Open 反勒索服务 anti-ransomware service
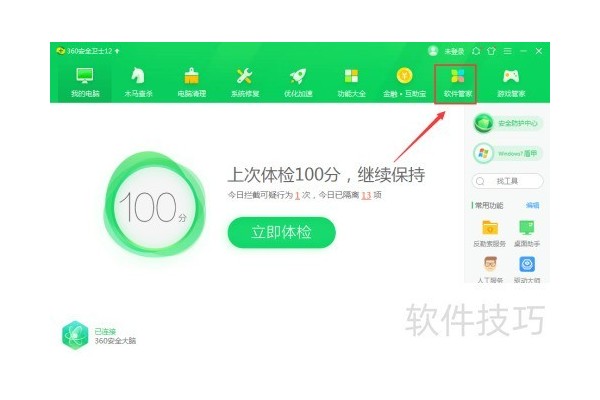 point(489,233)
